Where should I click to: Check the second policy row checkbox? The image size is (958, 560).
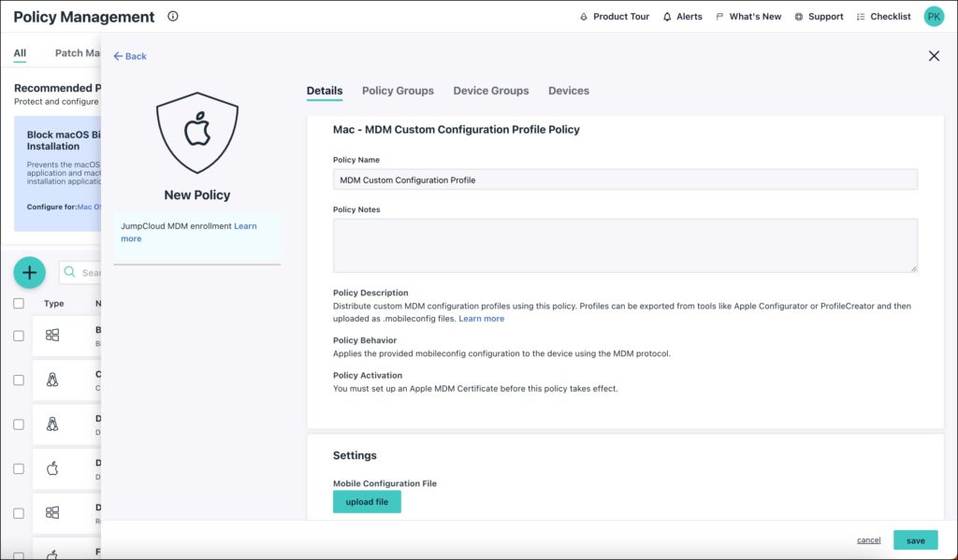(x=19, y=380)
